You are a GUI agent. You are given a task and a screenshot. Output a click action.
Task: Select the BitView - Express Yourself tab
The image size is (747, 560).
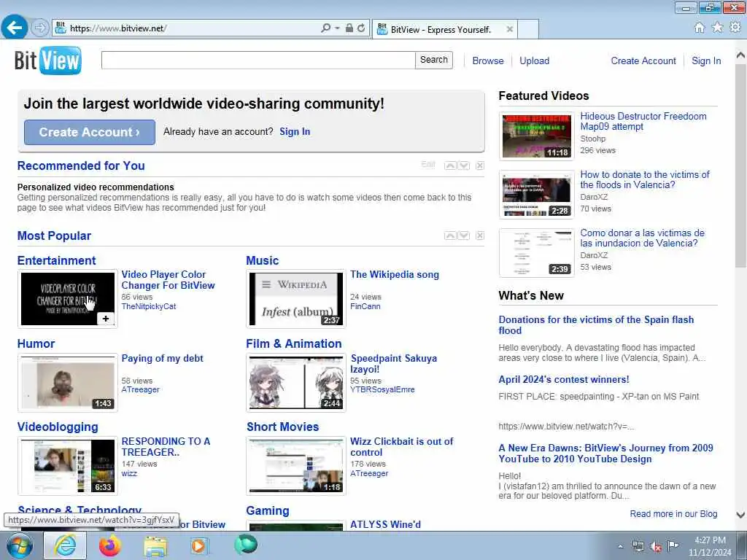[x=441, y=29]
